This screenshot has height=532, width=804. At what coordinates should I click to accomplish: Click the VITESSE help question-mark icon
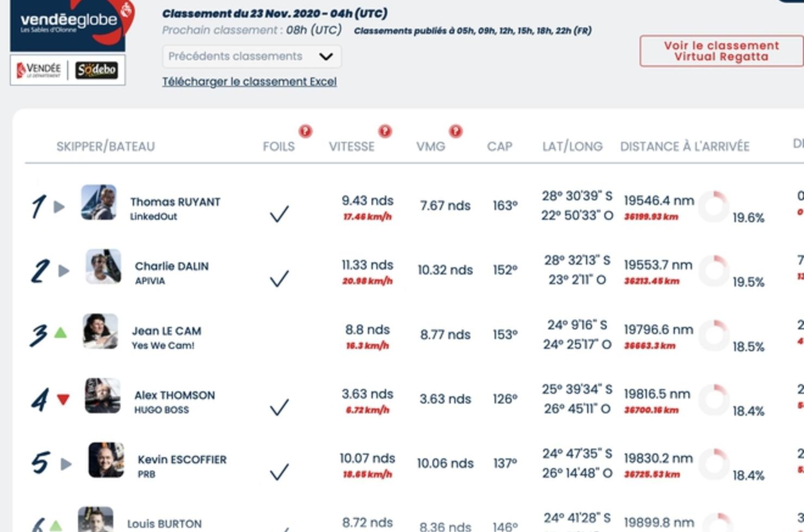click(385, 131)
